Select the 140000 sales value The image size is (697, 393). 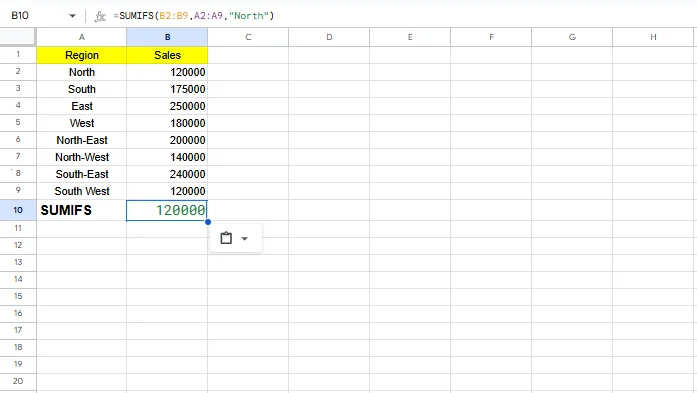coord(167,157)
